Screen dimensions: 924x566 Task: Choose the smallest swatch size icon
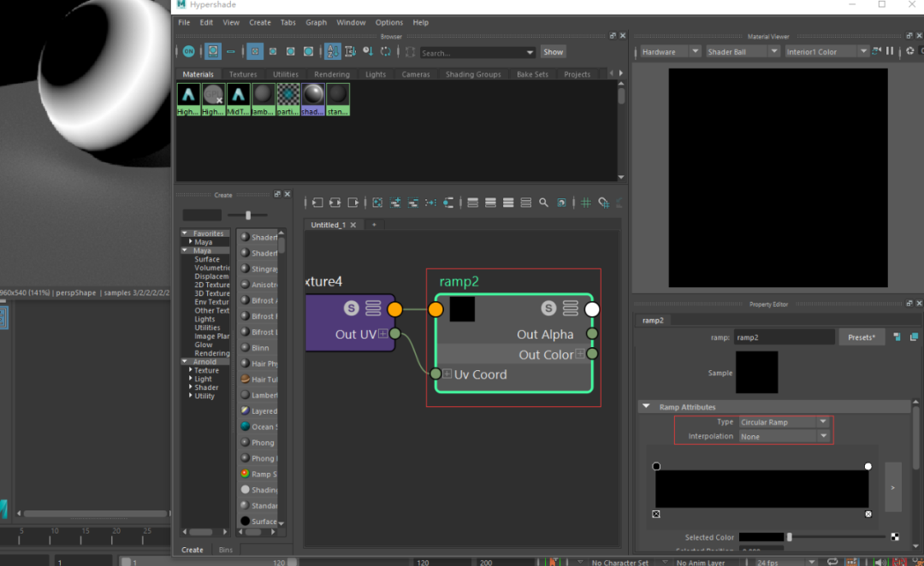pyautogui.click(x=255, y=52)
